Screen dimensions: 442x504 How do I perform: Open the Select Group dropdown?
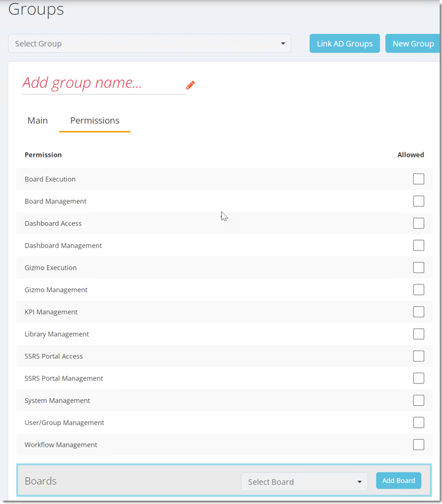[x=150, y=44]
